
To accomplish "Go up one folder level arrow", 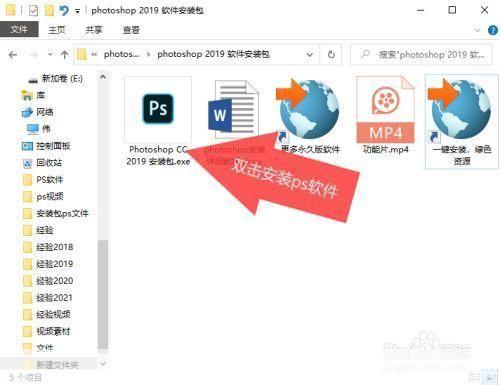I will (x=64, y=55).
